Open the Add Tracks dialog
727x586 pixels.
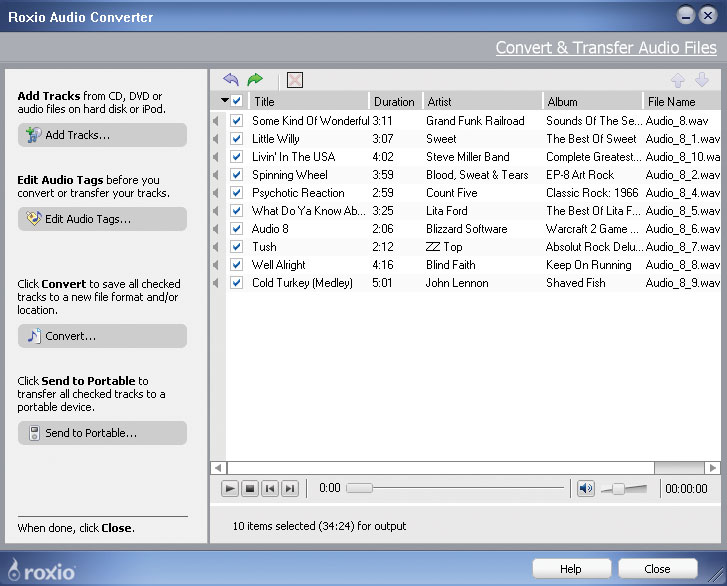102,135
